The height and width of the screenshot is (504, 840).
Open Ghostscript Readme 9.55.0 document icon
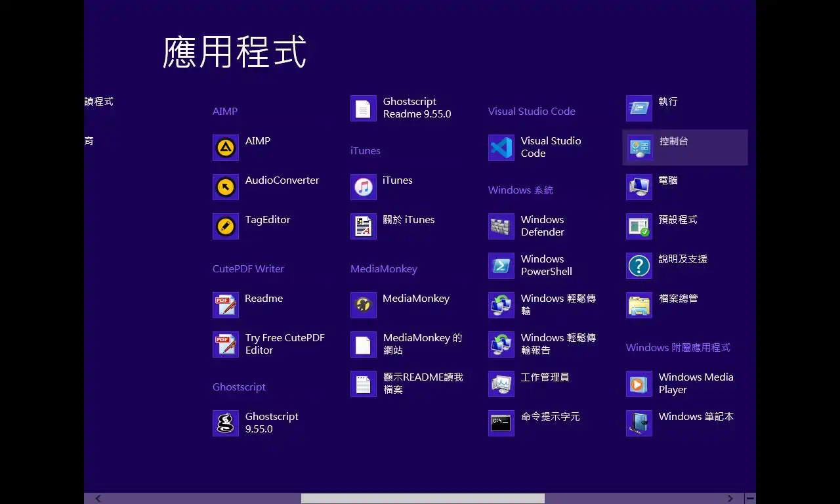pos(364,108)
